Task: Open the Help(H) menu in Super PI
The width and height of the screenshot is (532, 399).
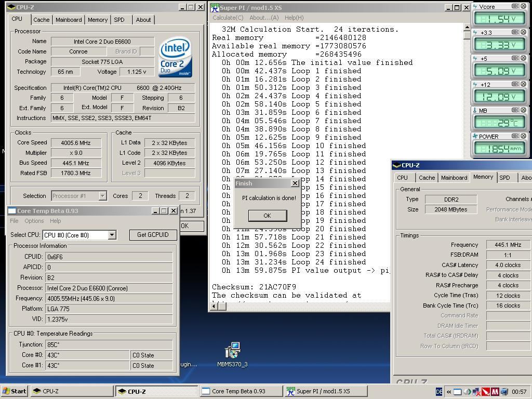Action: point(294,18)
